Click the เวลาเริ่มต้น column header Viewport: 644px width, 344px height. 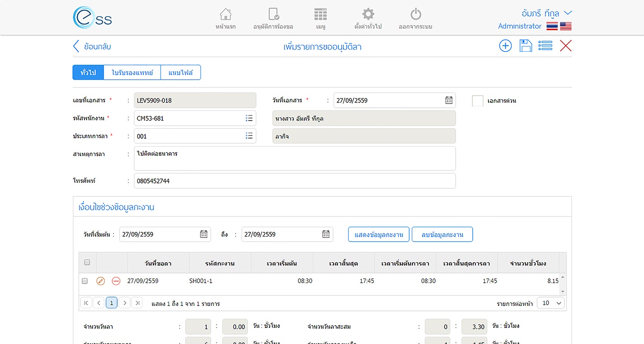pyautogui.click(x=282, y=263)
